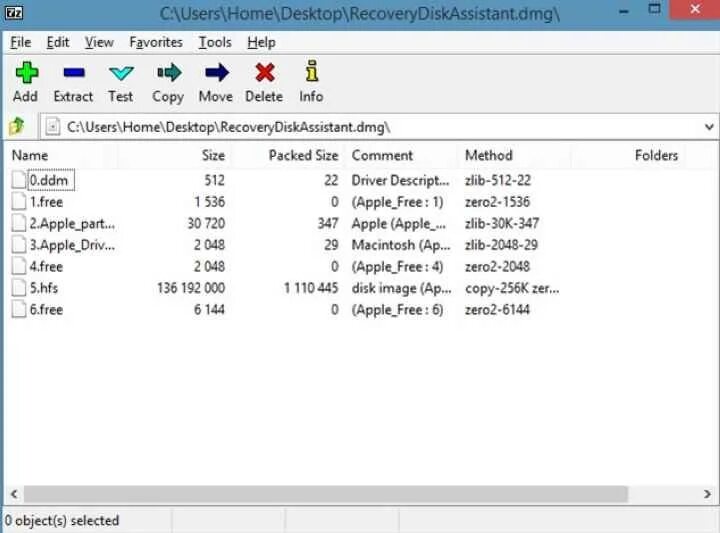Sort by the Comment column header
The image size is (720, 533).
click(382, 155)
